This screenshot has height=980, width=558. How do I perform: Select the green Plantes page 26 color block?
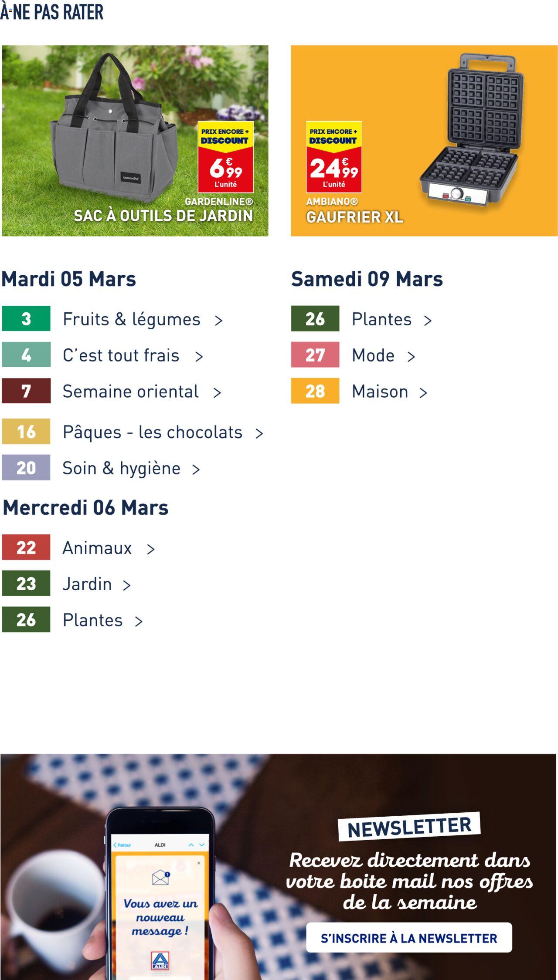click(x=26, y=621)
